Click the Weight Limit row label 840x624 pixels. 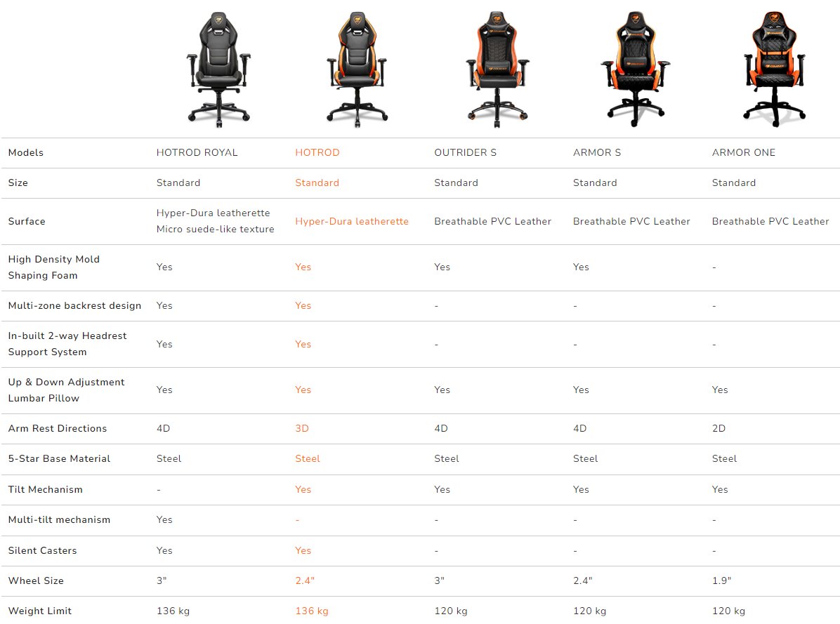pos(39,611)
